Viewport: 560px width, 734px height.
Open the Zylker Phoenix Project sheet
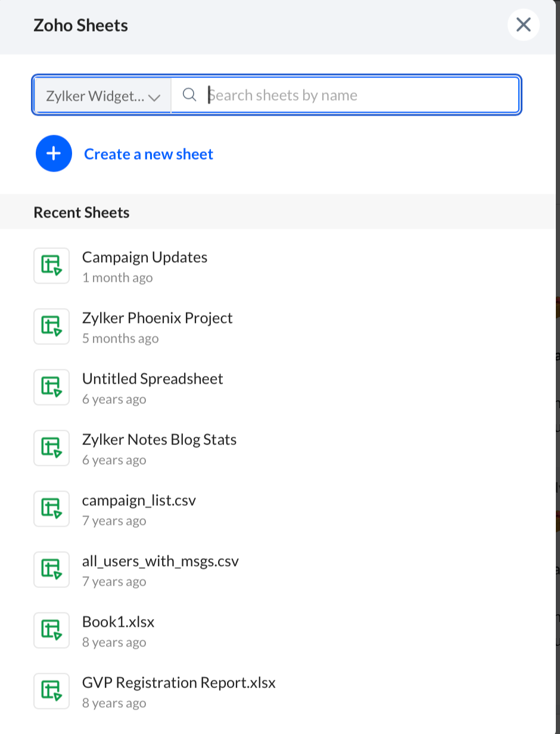(157, 318)
